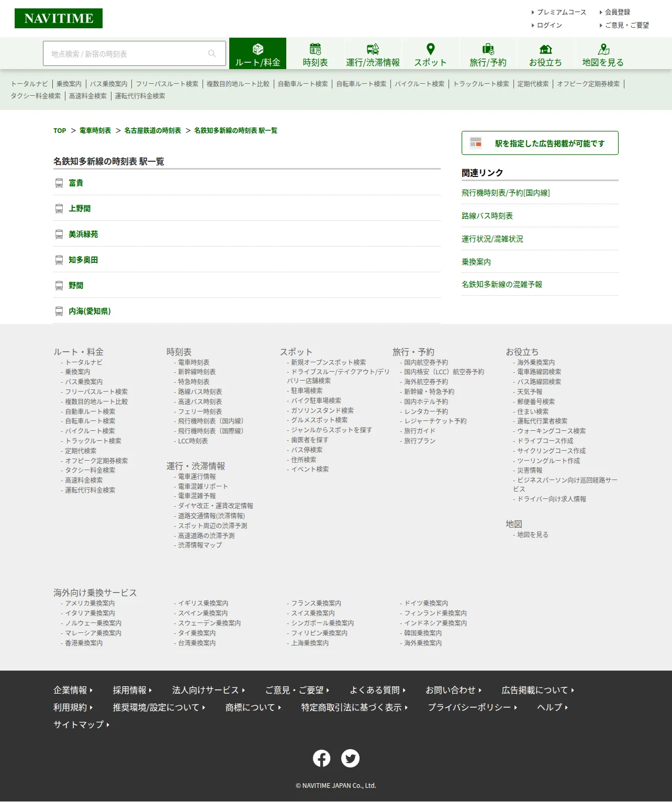
Task: Open the Twitter page icon
Action: point(350,758)
